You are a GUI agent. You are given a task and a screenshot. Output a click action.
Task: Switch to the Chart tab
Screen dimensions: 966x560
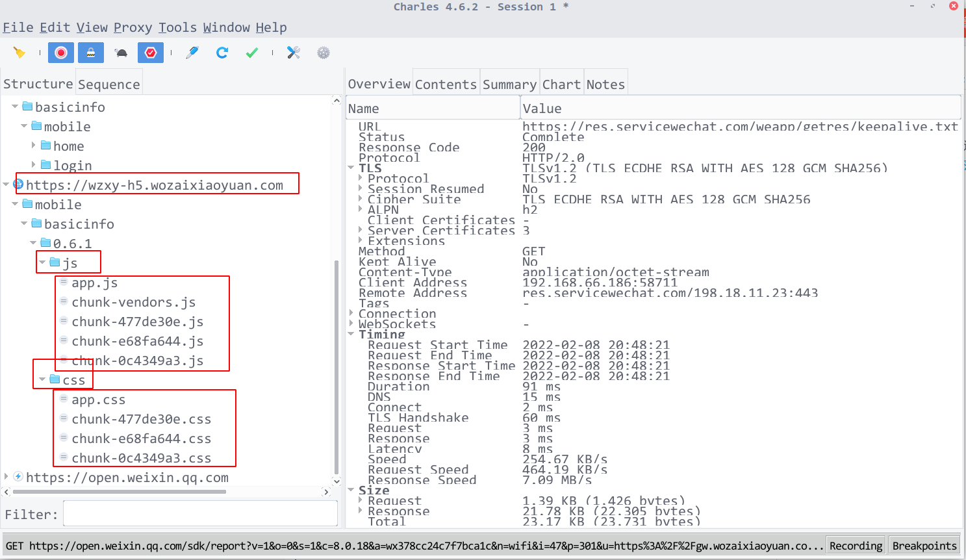pos(561,84)
